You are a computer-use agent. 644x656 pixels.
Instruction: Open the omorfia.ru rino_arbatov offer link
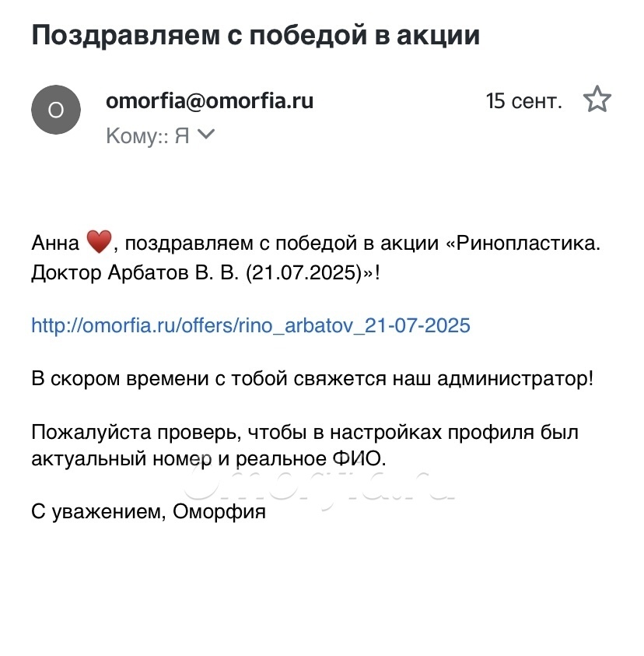(250, 324)
